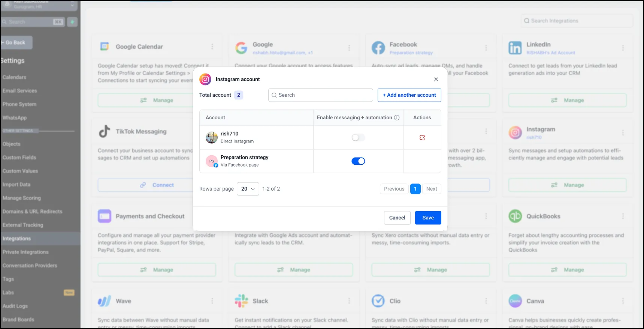Screen dimensions: 644x329
Task: Click the Wave logo icon
Action: coord(105,301)
